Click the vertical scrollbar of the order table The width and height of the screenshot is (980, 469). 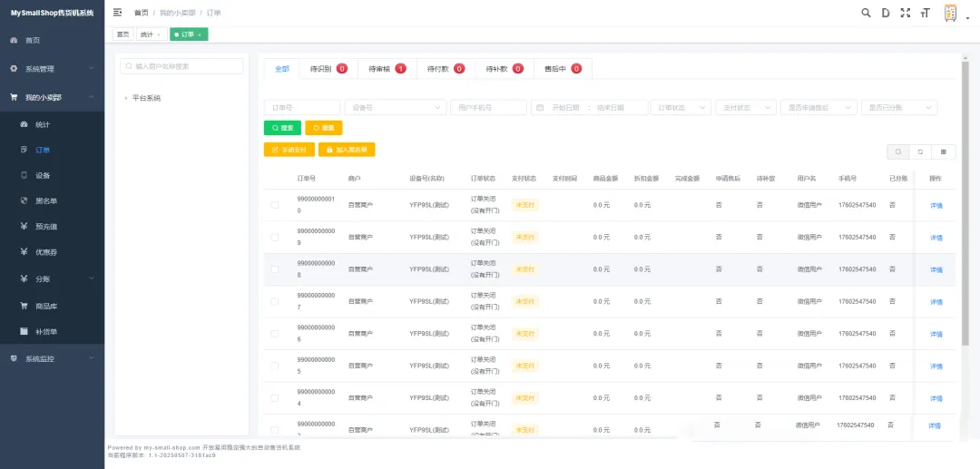(965, 203)
